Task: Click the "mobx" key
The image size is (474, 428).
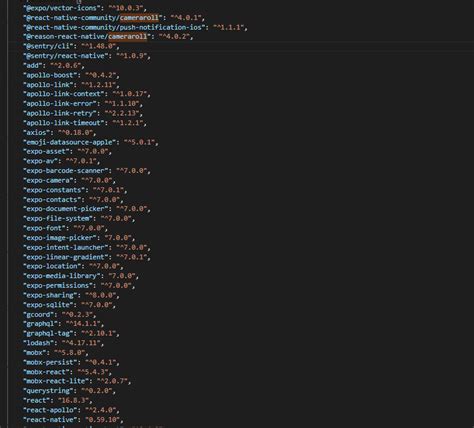Action: click(x=35, y=353)
